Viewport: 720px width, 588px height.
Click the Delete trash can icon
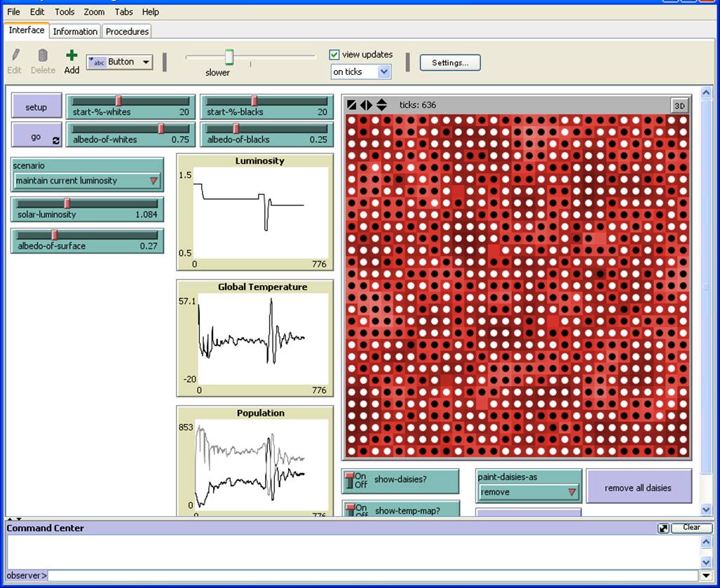pos(43,56)
